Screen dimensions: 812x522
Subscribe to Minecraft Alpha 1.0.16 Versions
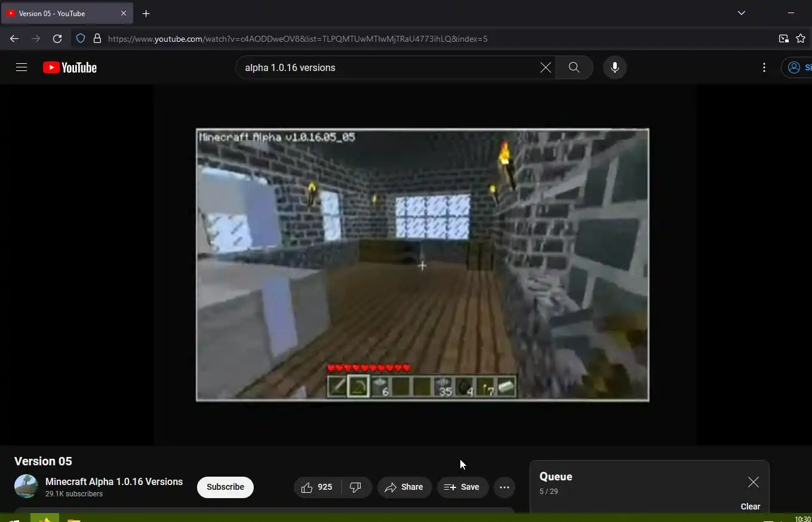[225, 487]
